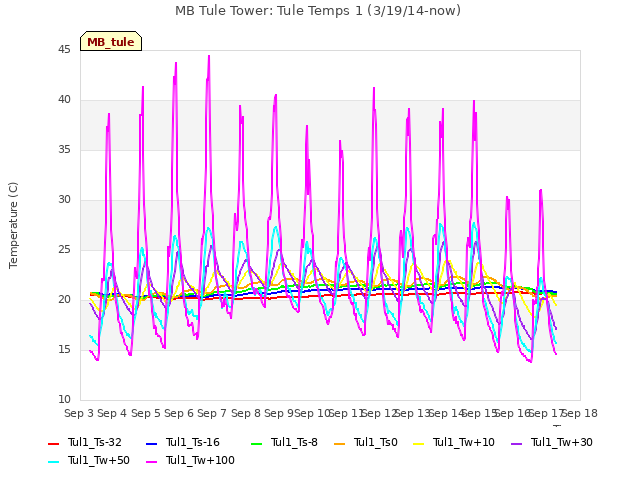The width and height of the screenshot is (640, 480).
Task: Click the MB_tule label box
Action: (111, 42)
